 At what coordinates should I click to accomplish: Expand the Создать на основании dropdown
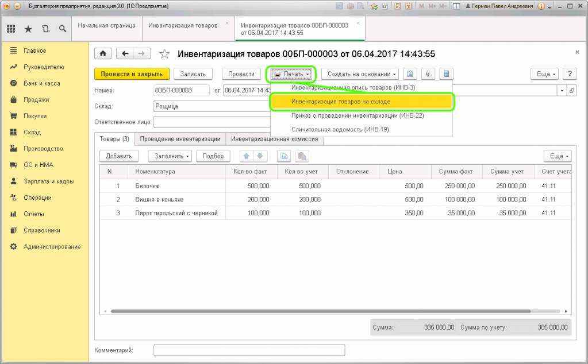360,74
